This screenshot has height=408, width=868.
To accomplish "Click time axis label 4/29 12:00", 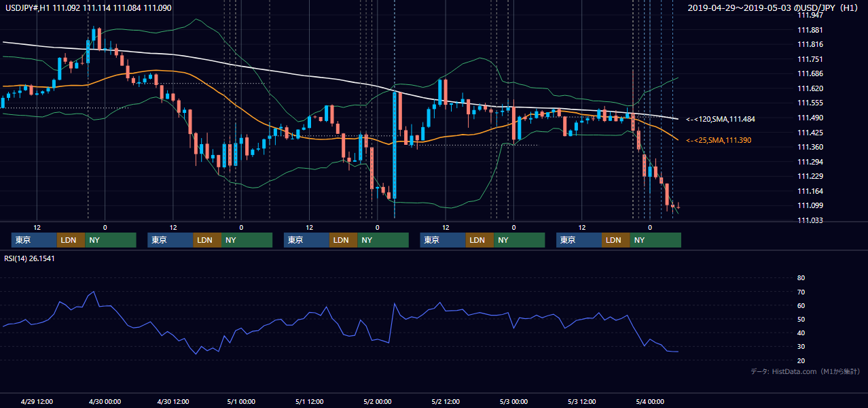I will (x=37, y=401).
